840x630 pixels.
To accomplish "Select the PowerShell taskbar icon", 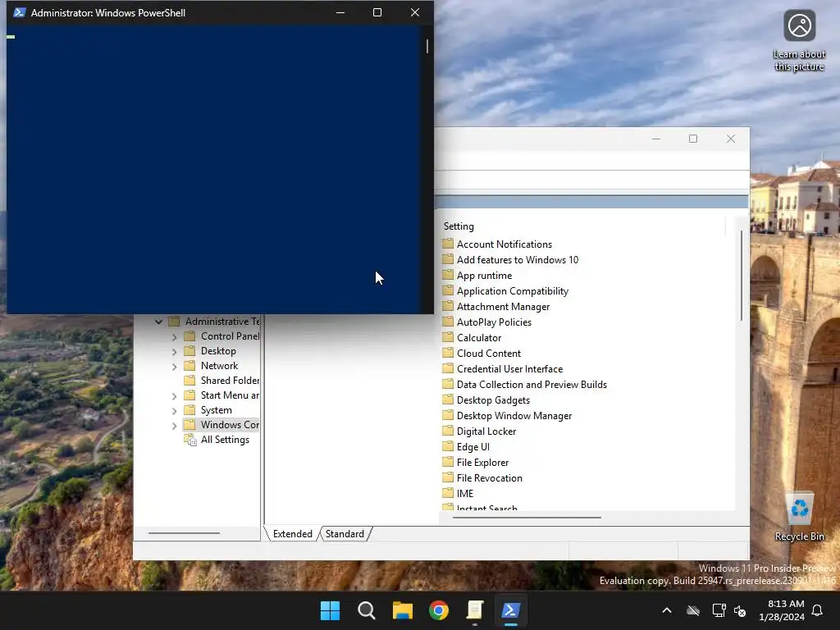I will point(510,610).
